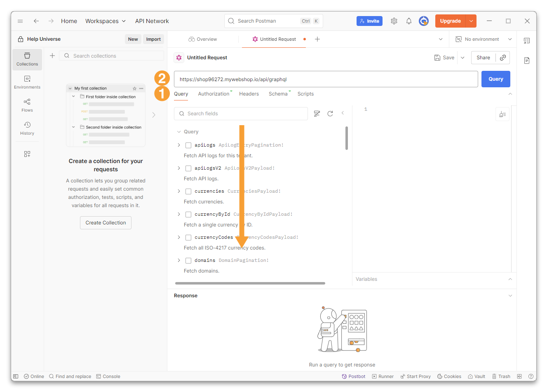Image resolution: width=547 pixels, height=392 pixels.
Task: Open the Workspaces dropdown
Action: (106, 21)
